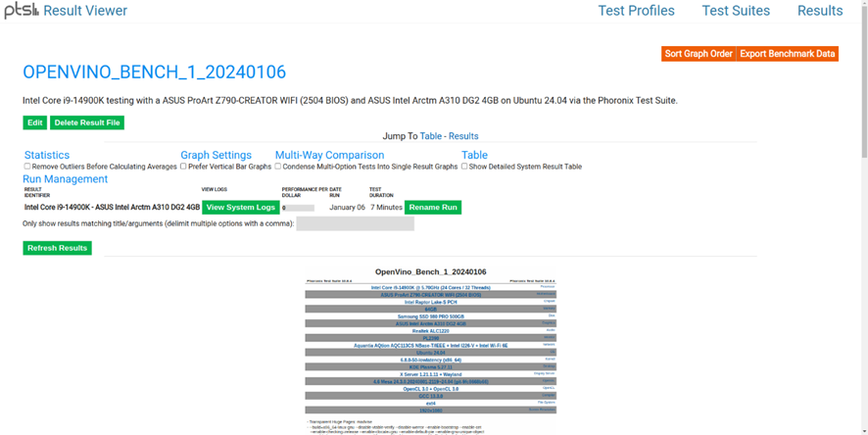The image size is (868, 435).
Task: Click 'ASUS Intel Arctm A310 DG2 4GB' graphics row
Action: [x=431, y=323]
